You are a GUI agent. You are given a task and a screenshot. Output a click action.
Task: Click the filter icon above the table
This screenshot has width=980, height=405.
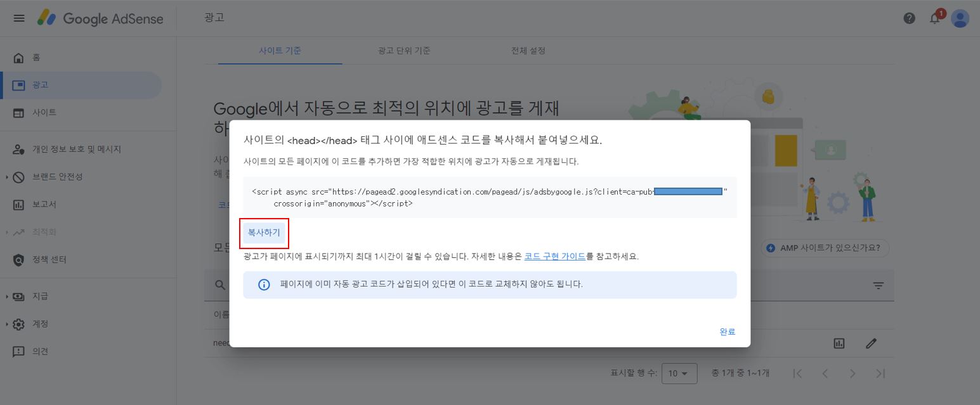point(879,286)
